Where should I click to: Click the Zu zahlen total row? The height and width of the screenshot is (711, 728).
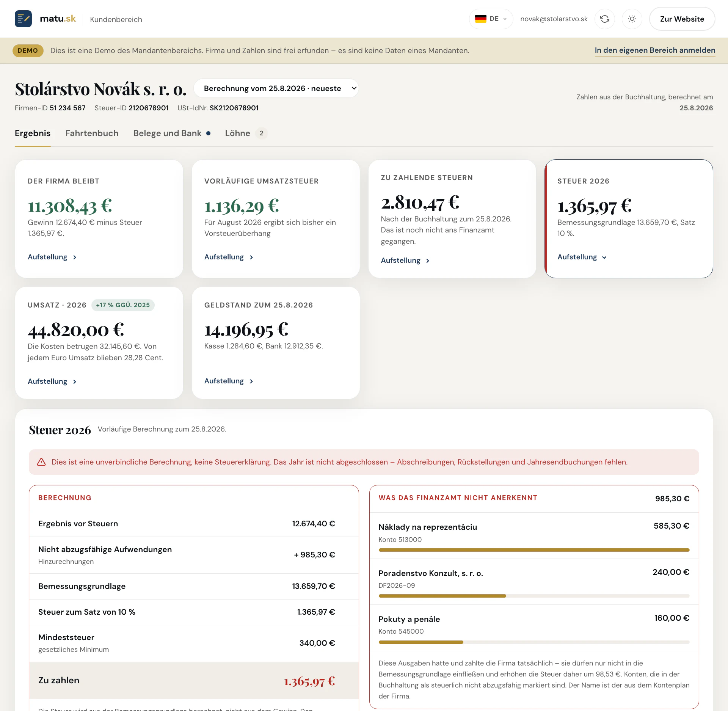click(x=194, y=680)
